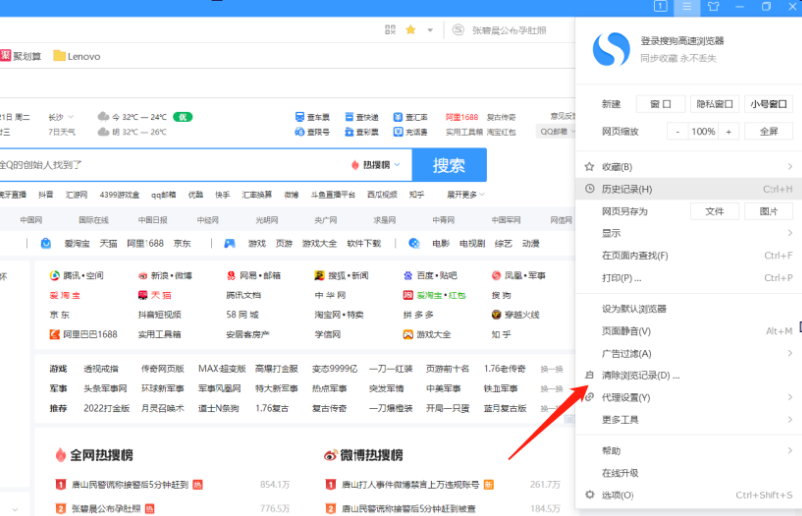Expand the 更多工具 submenu

(620, 420)
